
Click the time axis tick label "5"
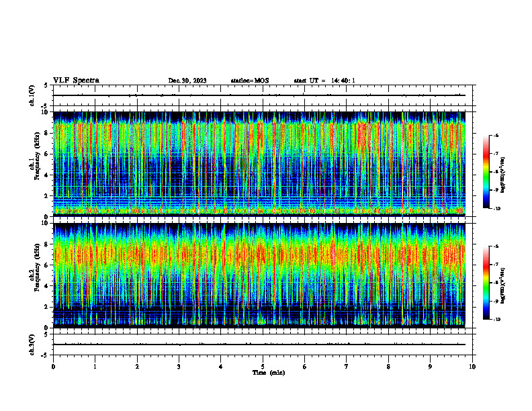click(263, 367)
